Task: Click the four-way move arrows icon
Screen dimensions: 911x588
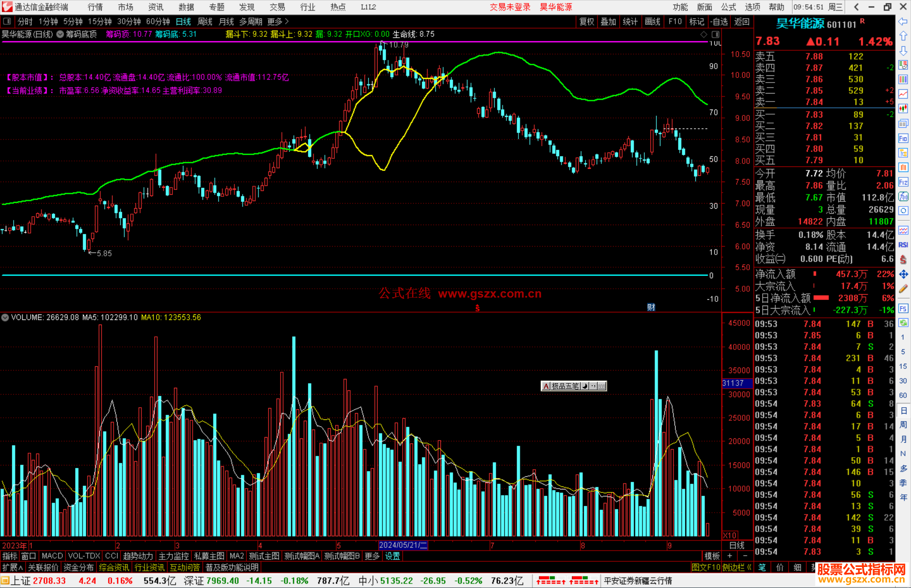Action: pyautogui.click(x=903, y=274)
